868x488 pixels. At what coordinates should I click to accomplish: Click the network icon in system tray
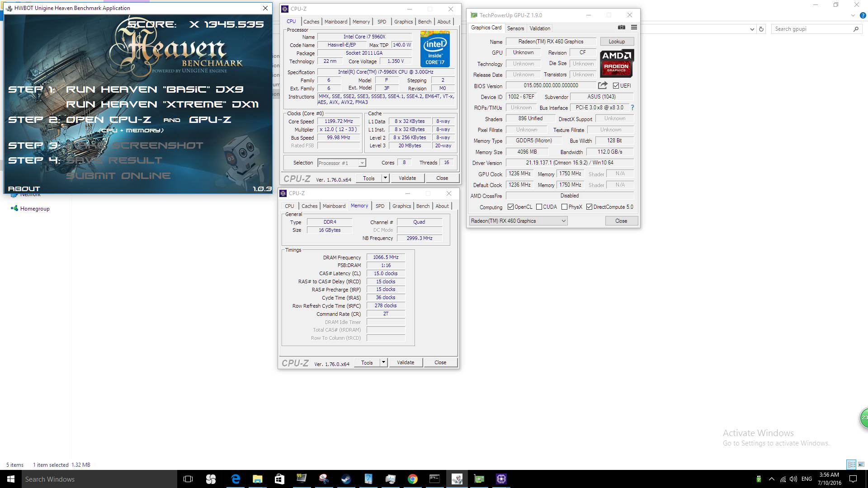783,479
